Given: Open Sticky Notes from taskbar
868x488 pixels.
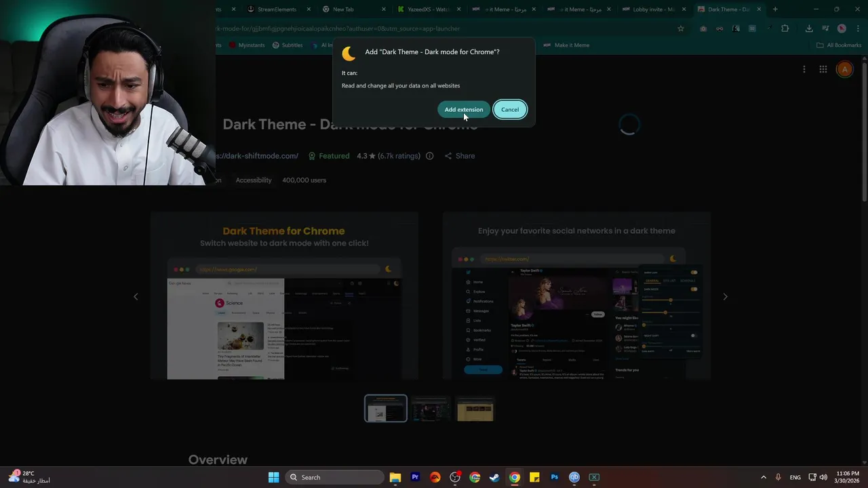Looking at the screenshot, I should [x=534, y=477].
